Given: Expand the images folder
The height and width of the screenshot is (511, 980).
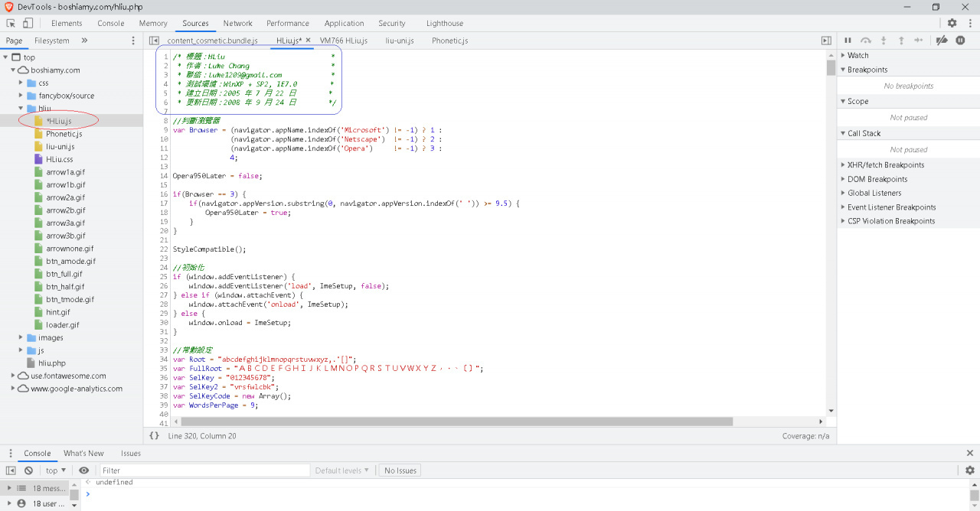Looking at the screenshot, I should click(x=21, y=337).
